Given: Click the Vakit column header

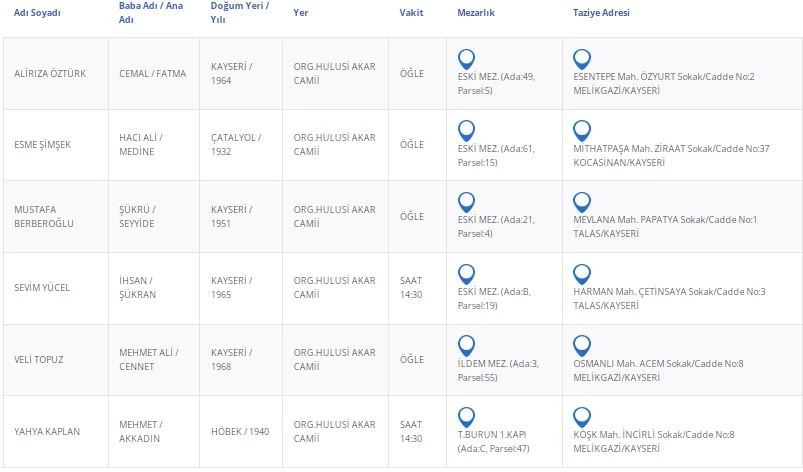Looking at the screenshot, I should (x=412, y=13).
